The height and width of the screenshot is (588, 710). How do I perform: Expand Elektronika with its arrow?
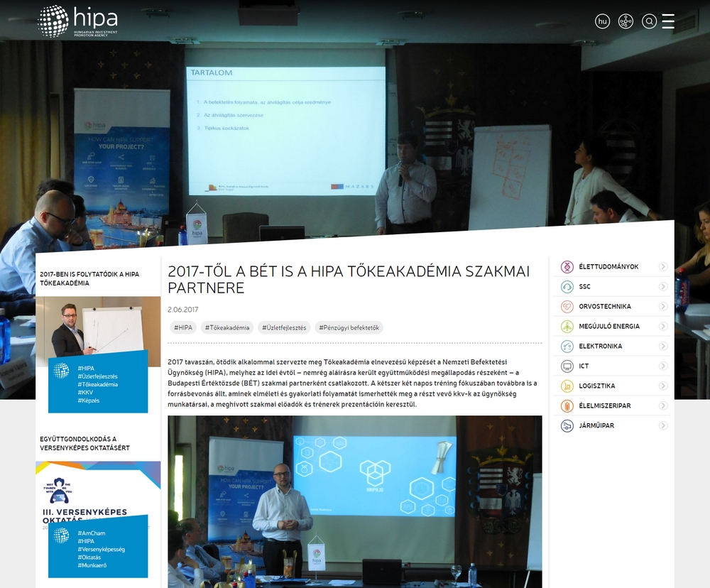(x=663, y=346)
